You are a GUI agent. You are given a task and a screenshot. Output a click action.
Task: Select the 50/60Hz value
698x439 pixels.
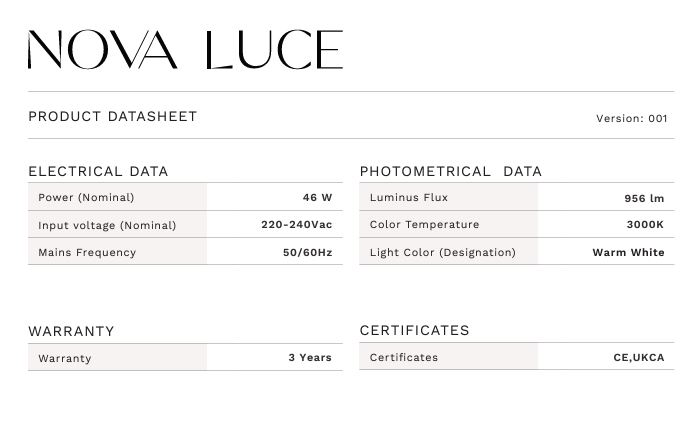point(308,252)
